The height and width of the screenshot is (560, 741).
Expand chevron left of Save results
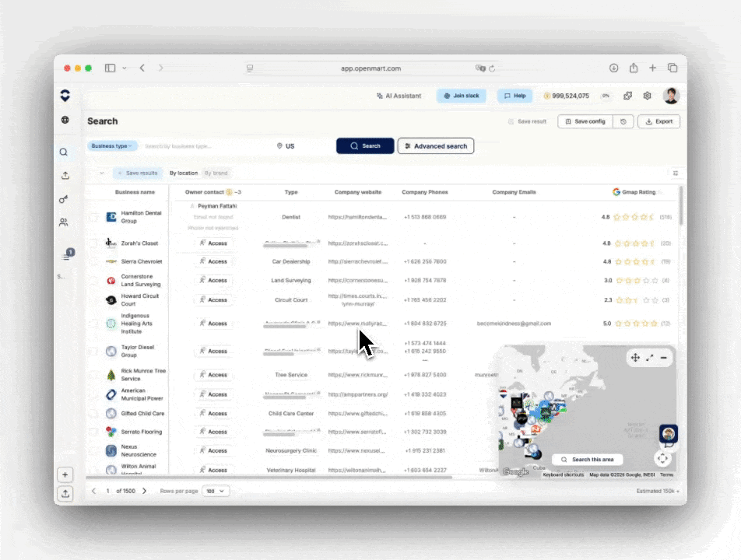point(102,173)
